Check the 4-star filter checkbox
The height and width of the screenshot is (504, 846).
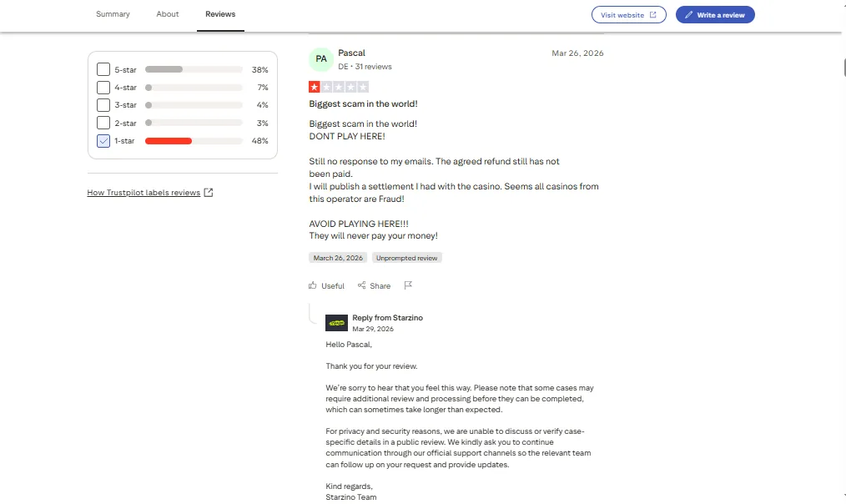coord(103,87)
